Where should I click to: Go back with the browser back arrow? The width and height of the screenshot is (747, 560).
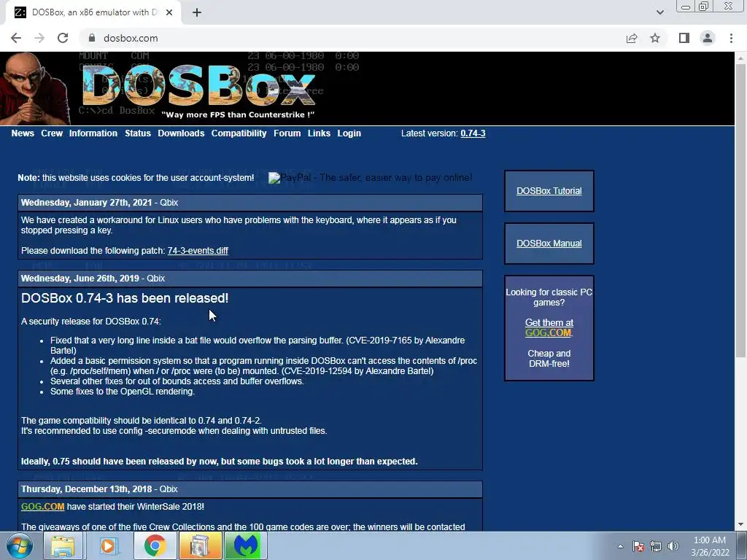16,38
